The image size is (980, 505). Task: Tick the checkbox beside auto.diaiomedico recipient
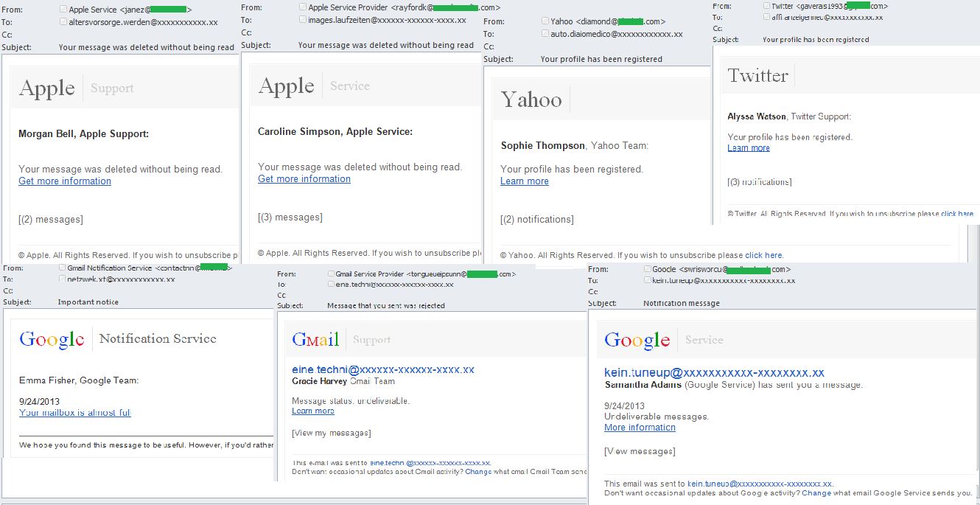click(545, 34)
